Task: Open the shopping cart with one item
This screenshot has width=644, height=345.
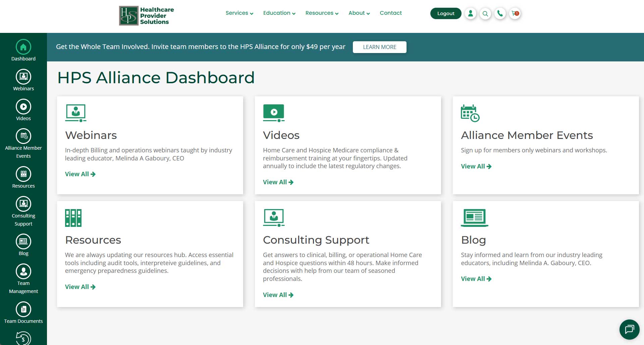Action: click(515, 13)
